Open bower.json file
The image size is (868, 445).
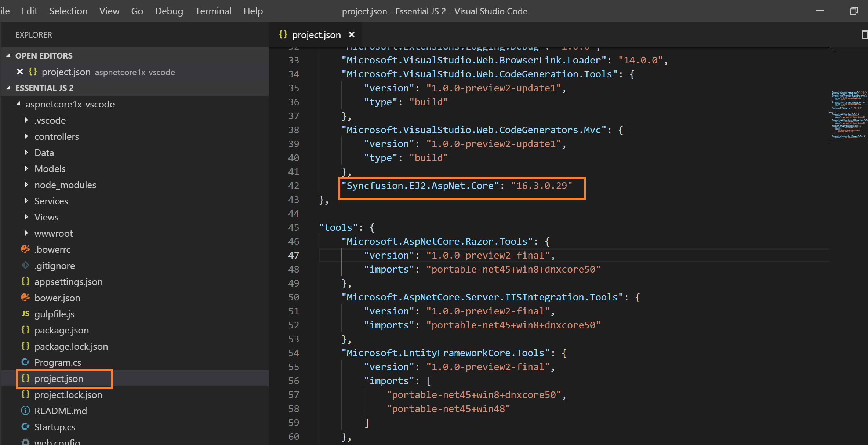pyautogui.click(x=57, y=298)
